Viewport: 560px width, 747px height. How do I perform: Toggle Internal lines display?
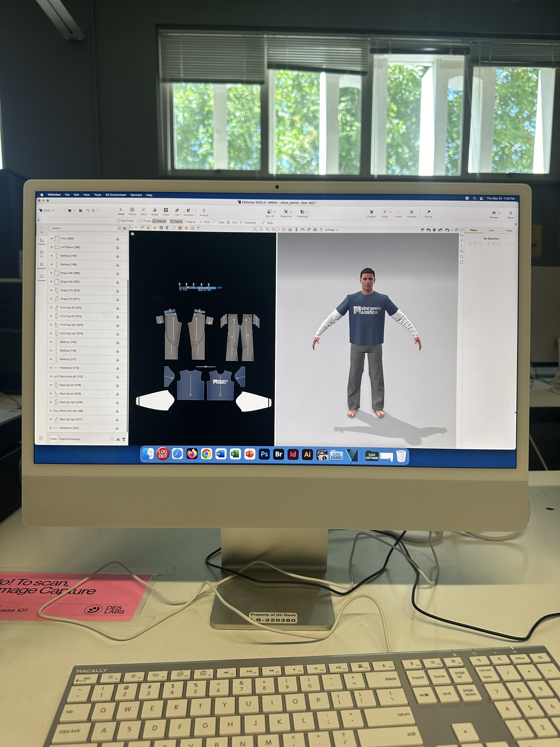click(x=159, y=221)
